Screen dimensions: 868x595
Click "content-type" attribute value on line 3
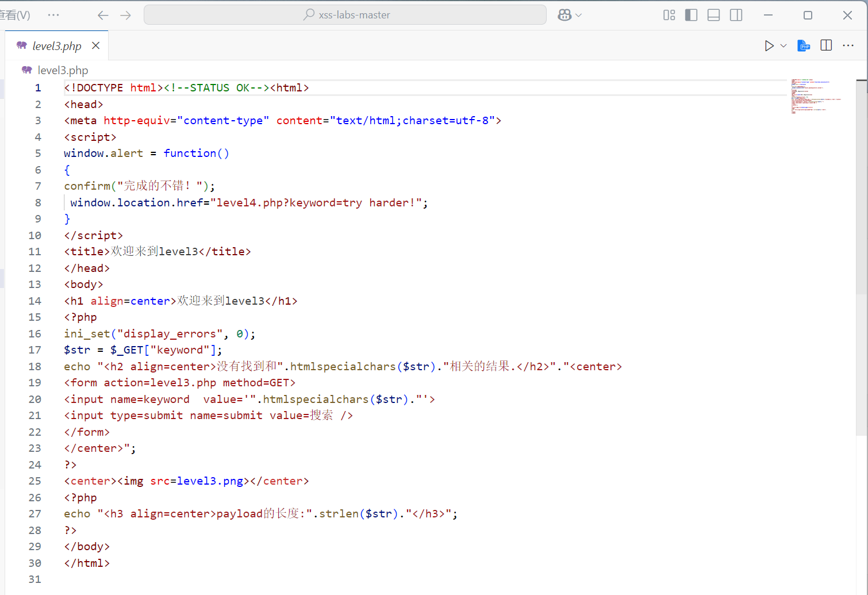(x=223, y=121)
